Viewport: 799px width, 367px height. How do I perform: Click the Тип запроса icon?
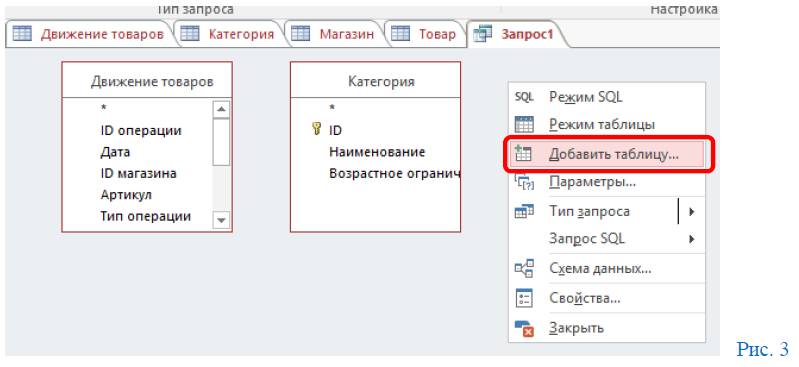coord(524,211)
